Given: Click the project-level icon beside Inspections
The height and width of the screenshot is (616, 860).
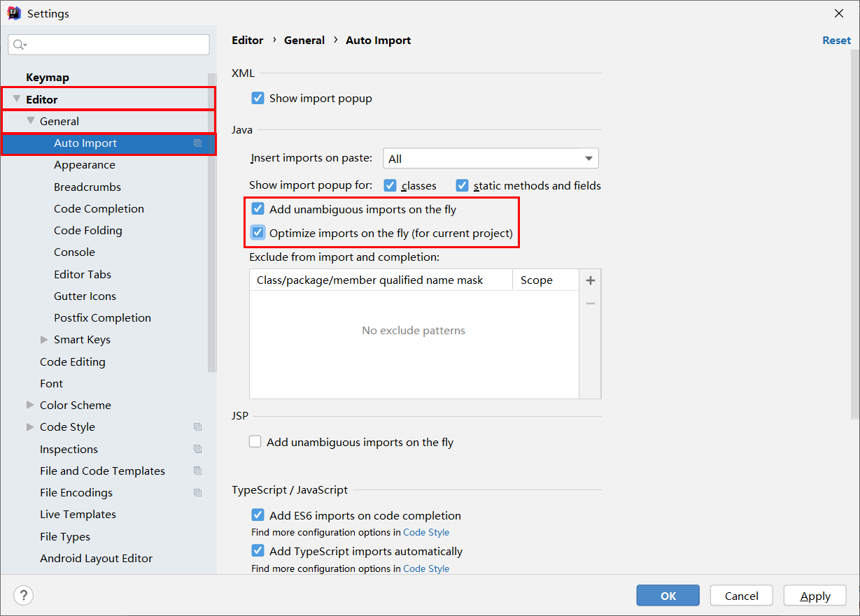Looking at the screenshot, I should tap(198, 449).
